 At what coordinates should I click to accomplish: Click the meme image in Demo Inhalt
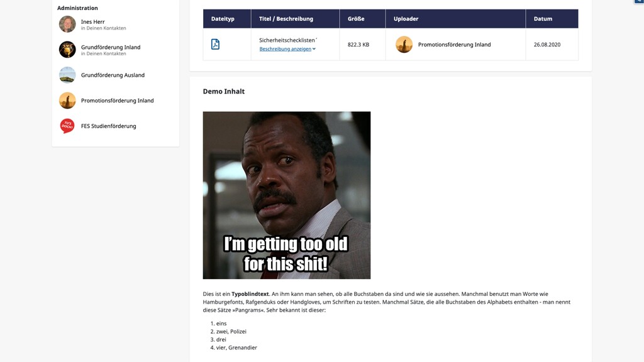point(287,195)
